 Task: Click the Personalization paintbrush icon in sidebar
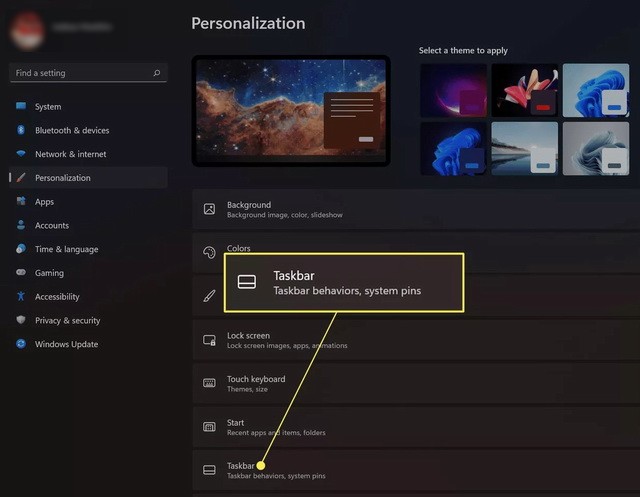coord(21,178)
